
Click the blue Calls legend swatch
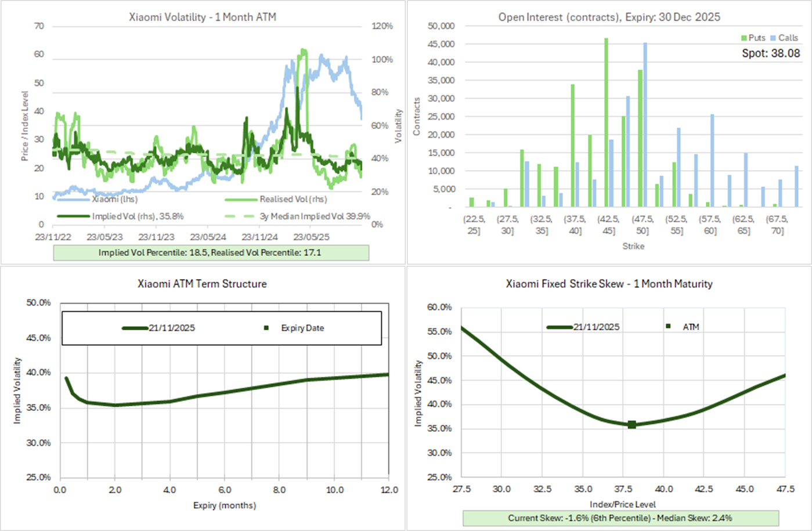coord(773,38)
